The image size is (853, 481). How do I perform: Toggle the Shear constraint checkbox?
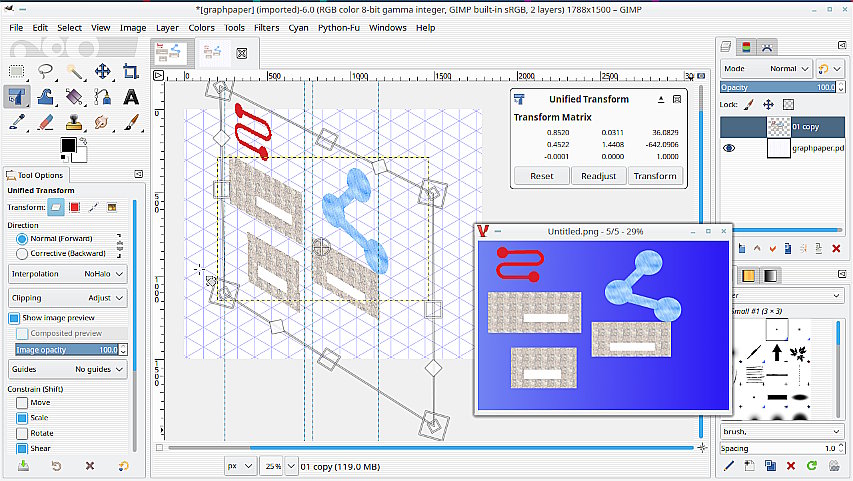[x=22, y=449]
